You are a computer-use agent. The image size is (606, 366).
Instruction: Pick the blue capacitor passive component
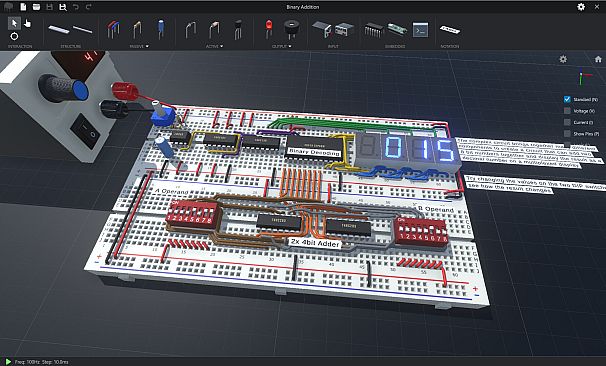[160, 29]
